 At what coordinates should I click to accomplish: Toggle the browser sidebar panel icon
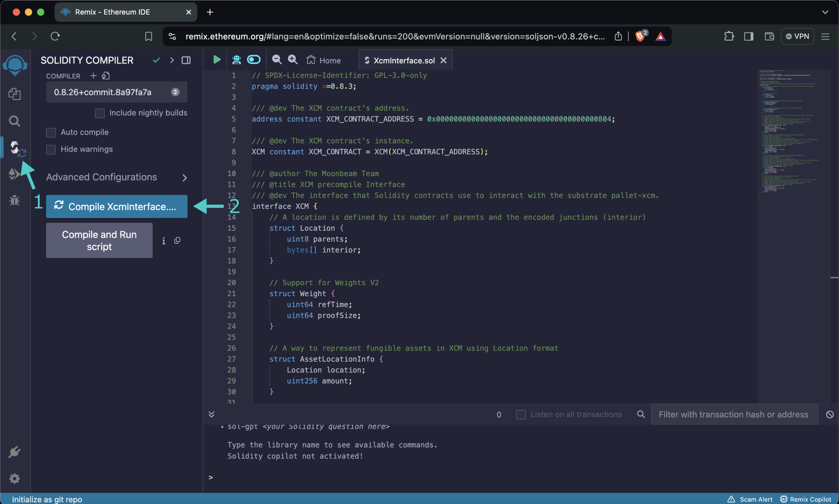[x=749, y=36]
